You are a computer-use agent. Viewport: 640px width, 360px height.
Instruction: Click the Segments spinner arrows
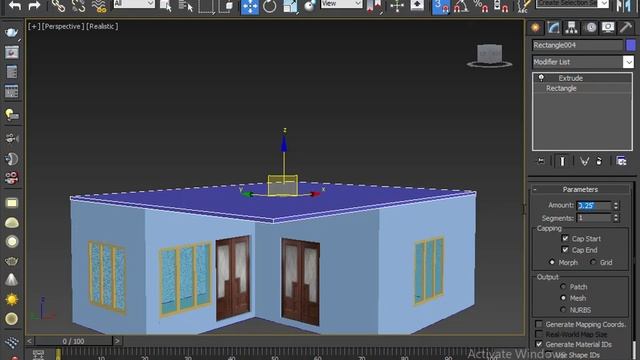click(x=616, y=218)
